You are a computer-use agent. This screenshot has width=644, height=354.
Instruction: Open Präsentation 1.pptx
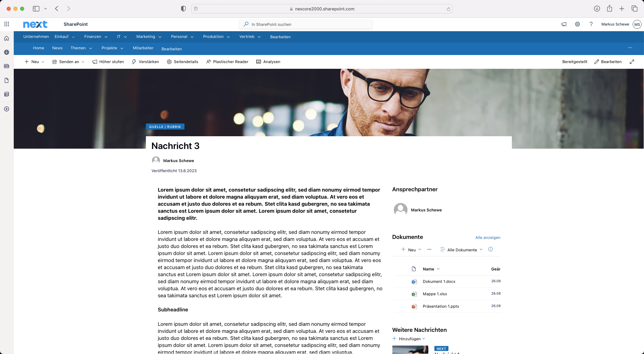click(441, 306)
